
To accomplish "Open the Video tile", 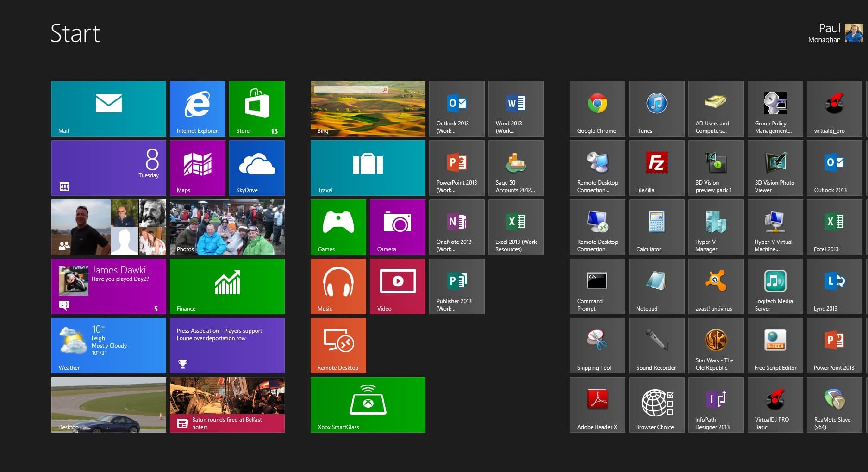I will click(398, 286).
